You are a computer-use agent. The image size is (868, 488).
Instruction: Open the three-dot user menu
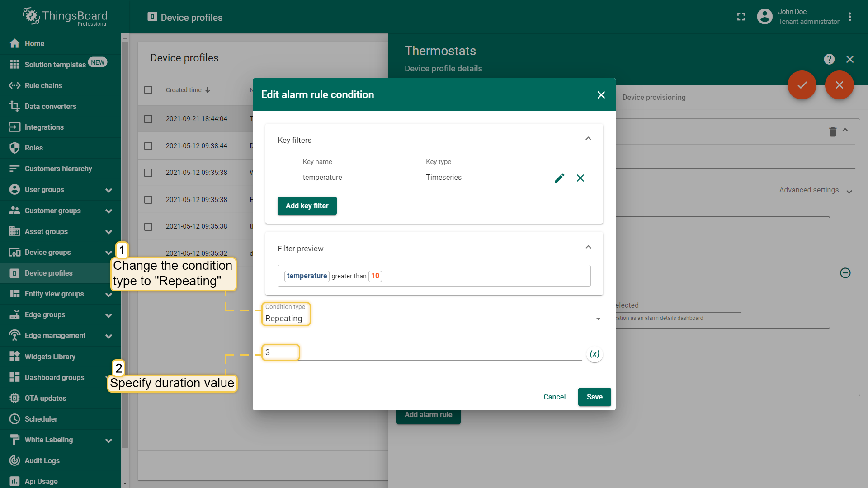click(850, 17)
